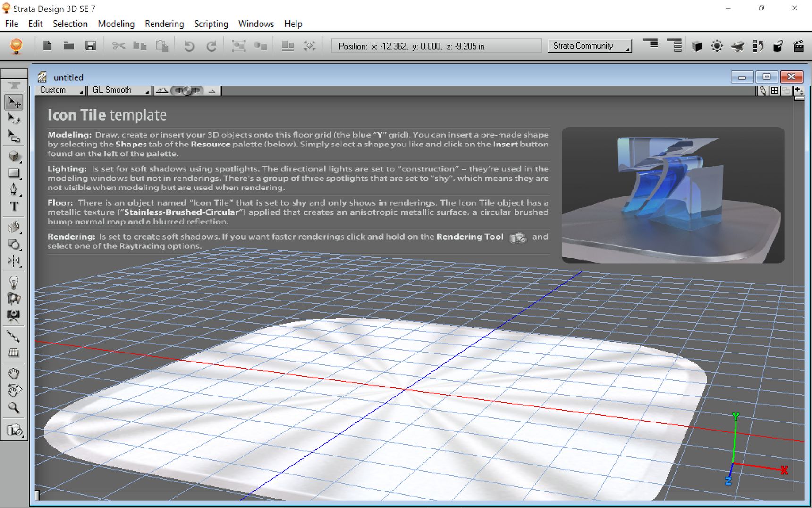
Task: Select the 3D cube primitive tool
Action: click(x=14, y=156)
